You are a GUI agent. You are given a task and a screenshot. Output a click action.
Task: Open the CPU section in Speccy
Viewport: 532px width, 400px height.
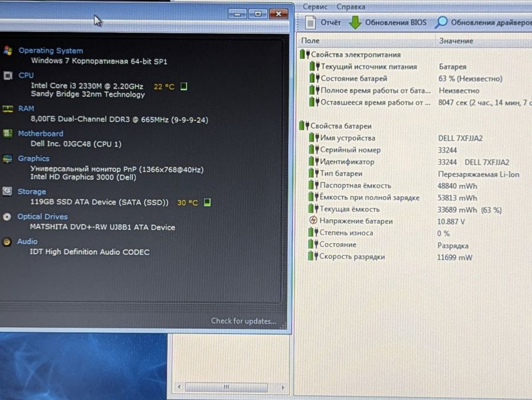26,75
